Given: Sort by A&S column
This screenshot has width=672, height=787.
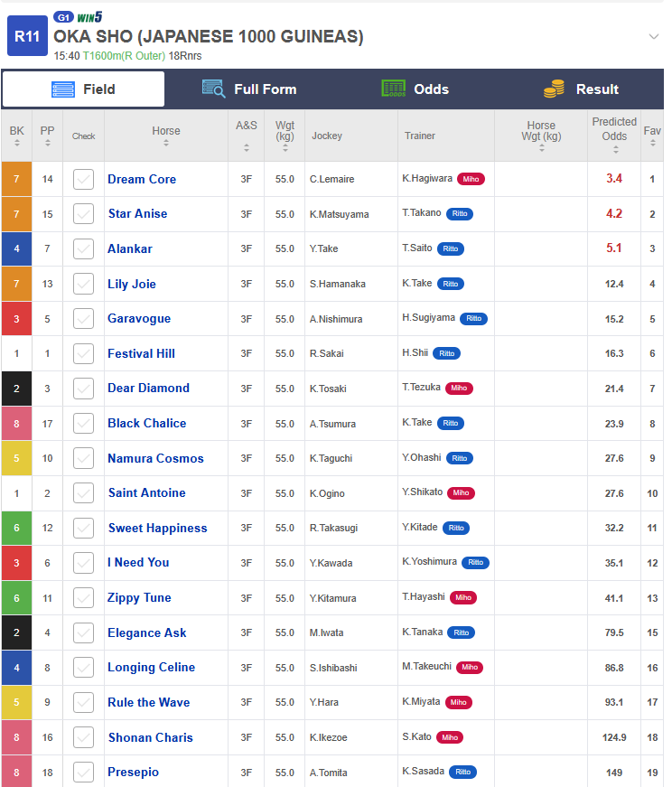Looking at the screenshot, I should [x=247, y=147].
